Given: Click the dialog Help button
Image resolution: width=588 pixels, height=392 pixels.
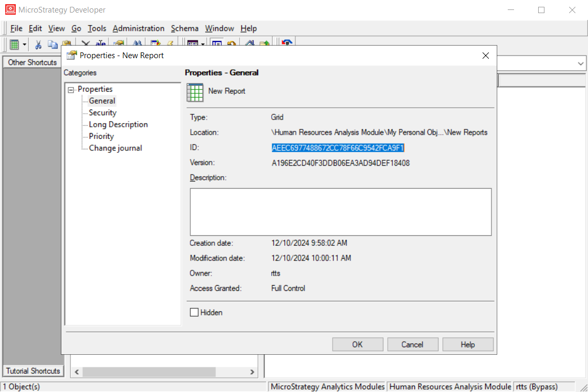Looking at the screenshot, I should [x=468, y=344].
